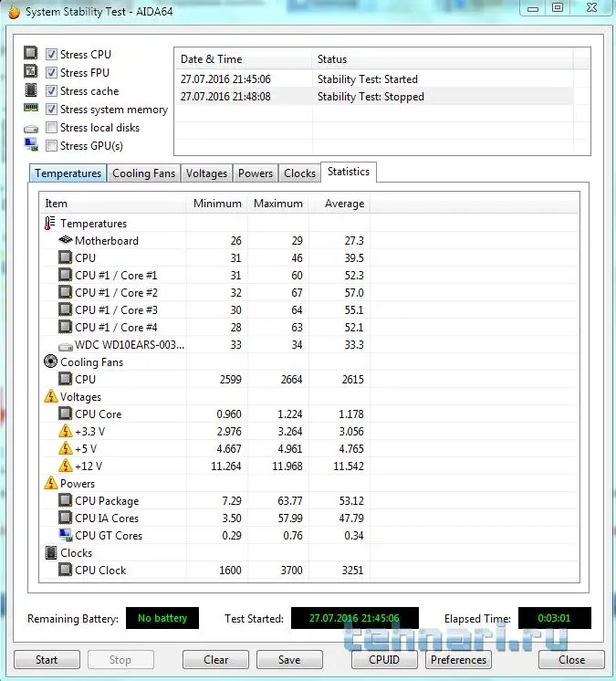The image size is (616, 681).
Task: Click the warning bolt icon in Powers row
Action: (x=51, y=483)
